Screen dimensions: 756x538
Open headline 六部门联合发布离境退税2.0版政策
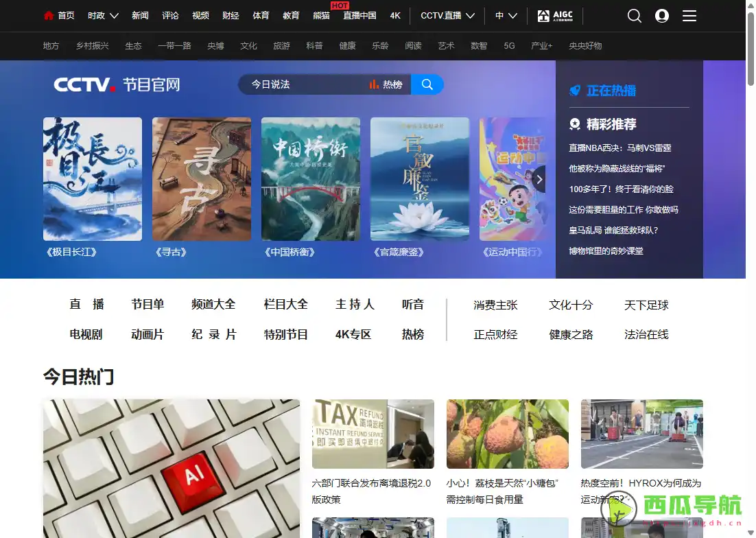(x=371, y=491)
